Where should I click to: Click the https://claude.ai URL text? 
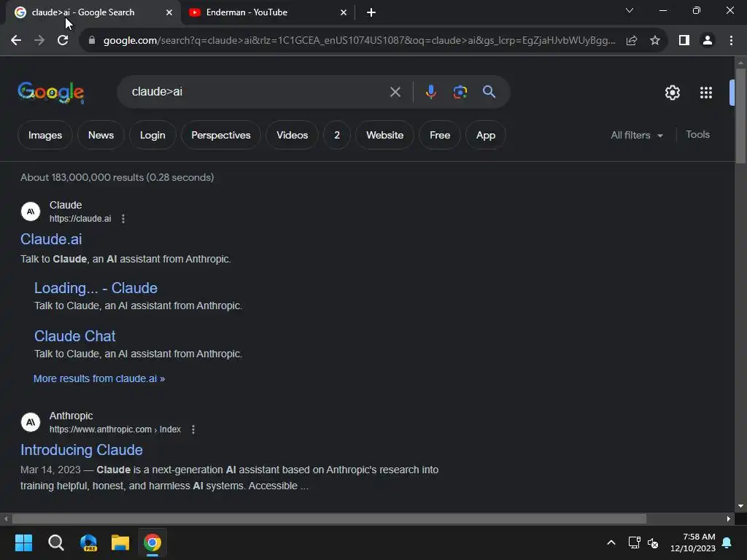click(x=80, y=219)
